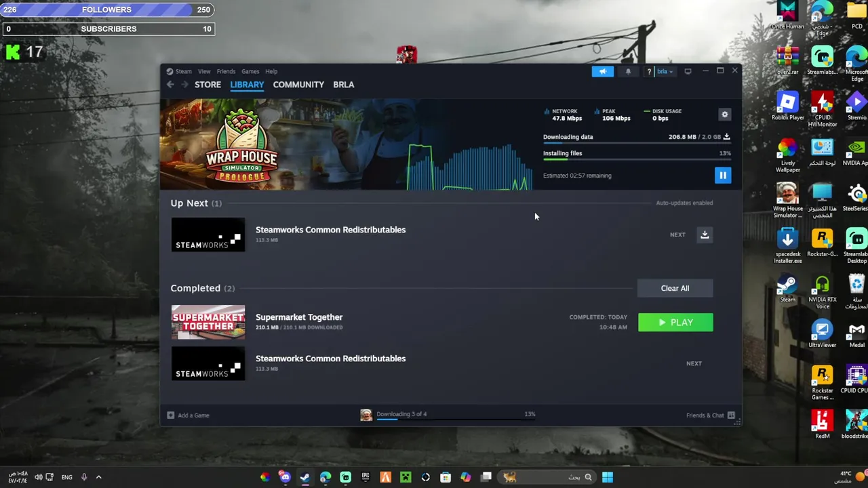
Task: Select the Medal desktop shortcut
Action: 856,334
